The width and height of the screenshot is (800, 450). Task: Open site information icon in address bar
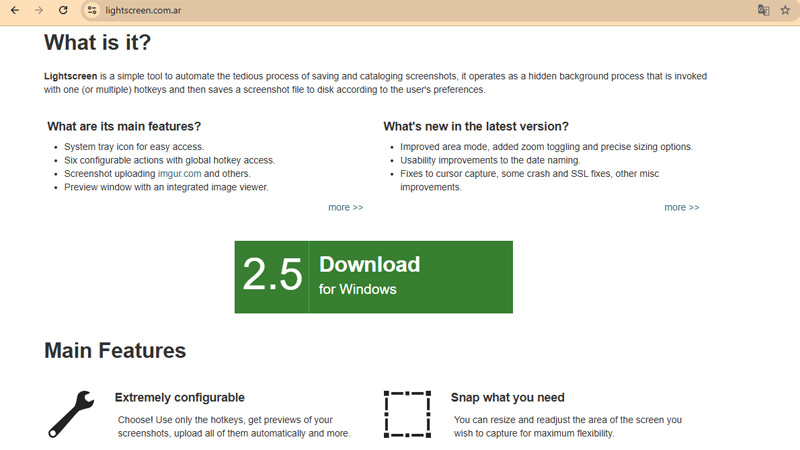[x=91, y=10]
